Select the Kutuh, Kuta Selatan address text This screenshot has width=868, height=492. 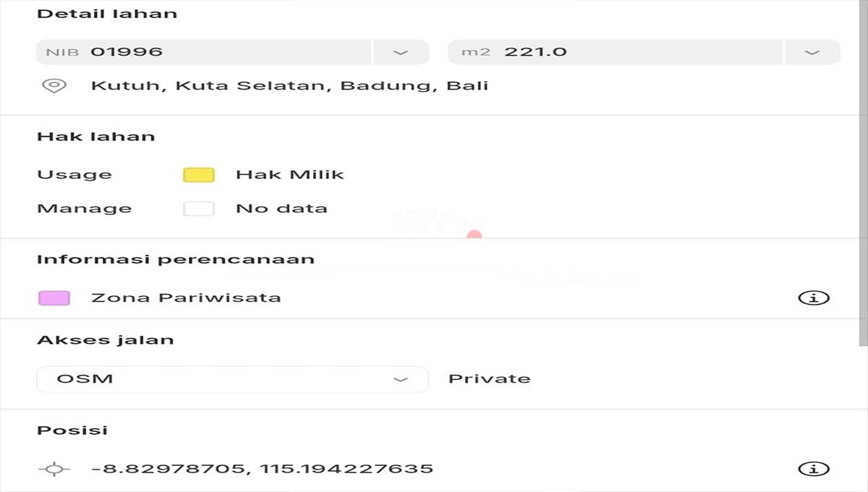tap(289, 85)
